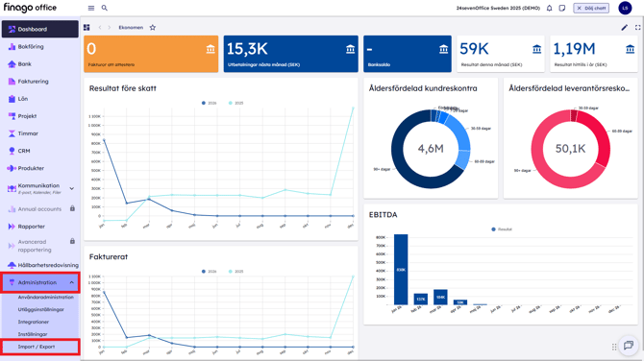Click the 4,6M kundreskontra donut center

431,149
